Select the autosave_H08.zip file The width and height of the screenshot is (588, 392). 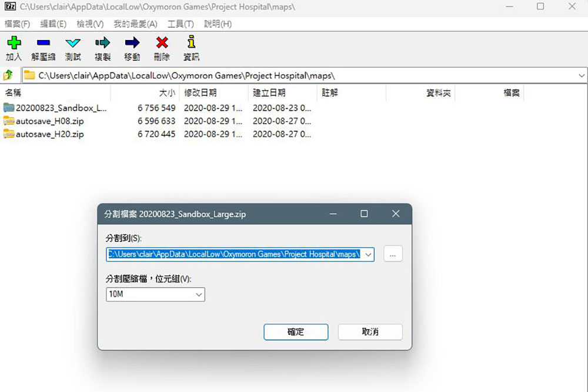(x=50, y=121)
